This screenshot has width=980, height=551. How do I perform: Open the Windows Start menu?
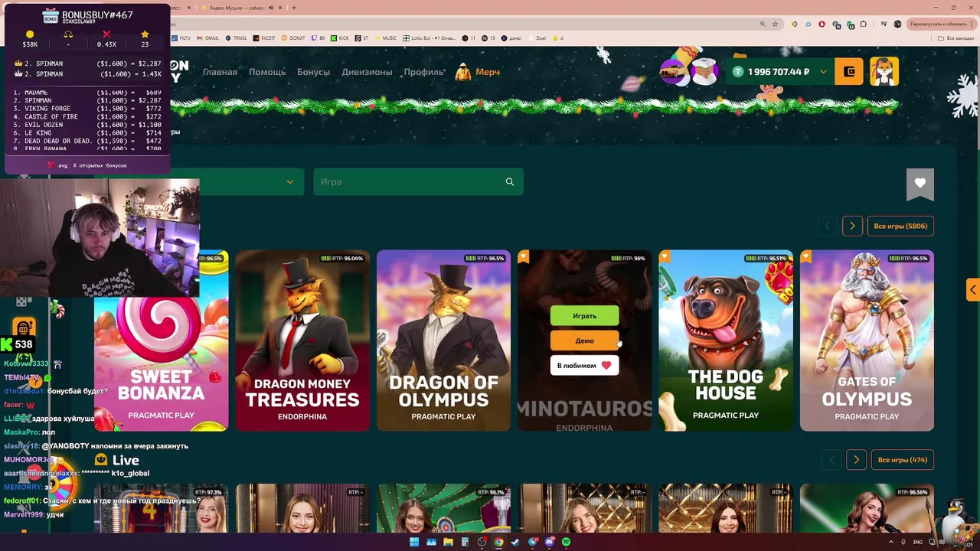[x=414, y=542]
